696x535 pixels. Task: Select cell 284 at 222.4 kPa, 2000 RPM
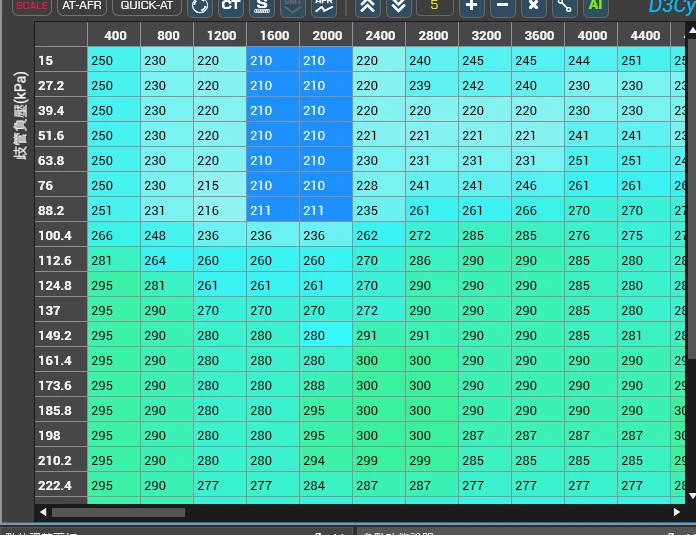[x=326, y=485]
